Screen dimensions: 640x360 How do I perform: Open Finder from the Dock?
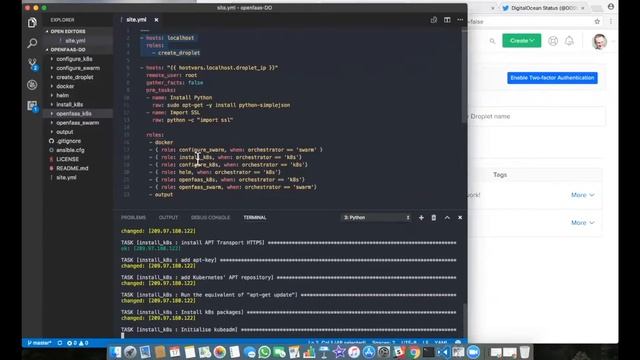116,352
